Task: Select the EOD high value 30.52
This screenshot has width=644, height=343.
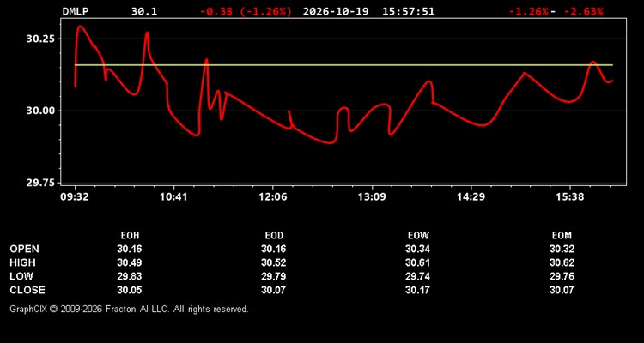Action: click(x=274, y=262)
